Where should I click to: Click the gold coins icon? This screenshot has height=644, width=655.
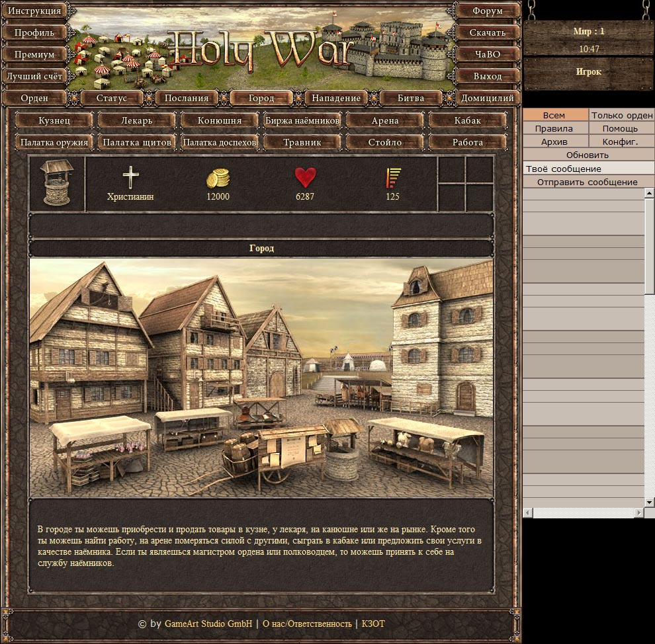click(x=218, y=178)
